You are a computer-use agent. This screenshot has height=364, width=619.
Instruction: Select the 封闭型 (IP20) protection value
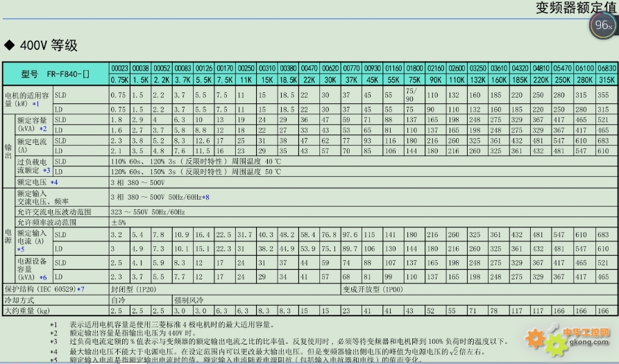coord(133,289)
